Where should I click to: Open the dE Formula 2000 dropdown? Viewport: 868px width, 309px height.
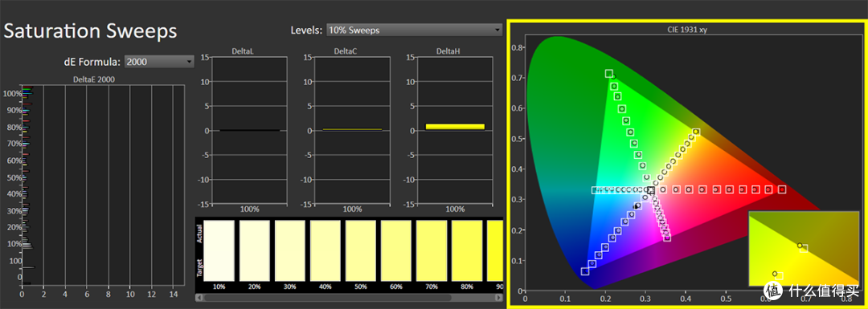(x=159, y=61)
